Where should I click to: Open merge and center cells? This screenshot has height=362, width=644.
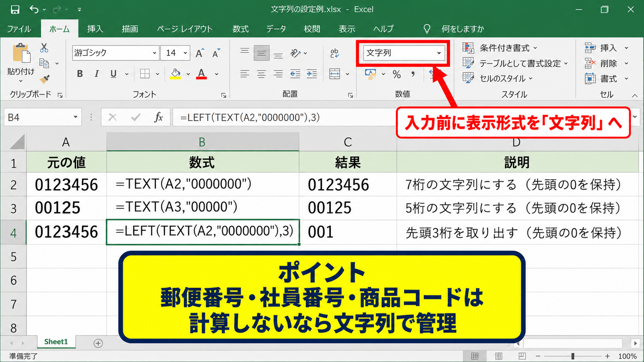(335, 74)
